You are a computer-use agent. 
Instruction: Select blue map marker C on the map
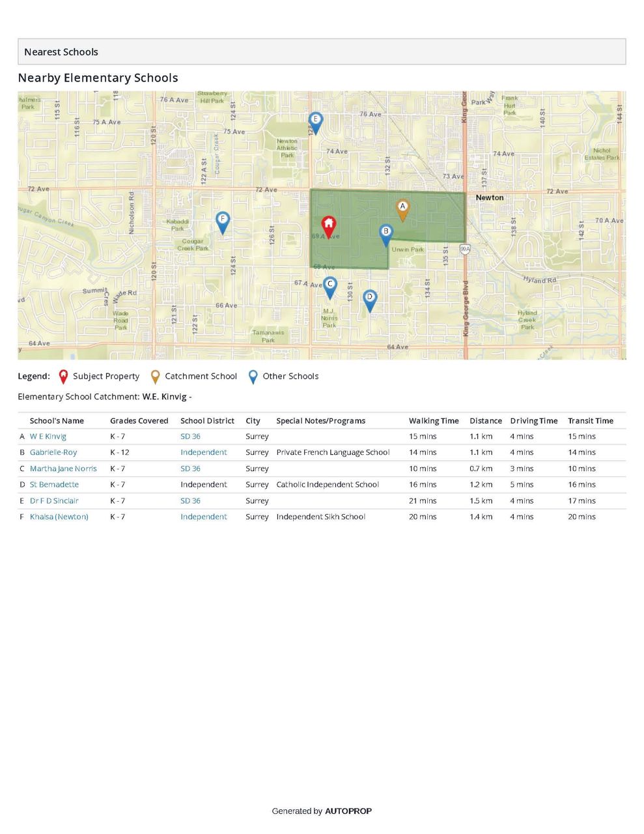point(330,285)
